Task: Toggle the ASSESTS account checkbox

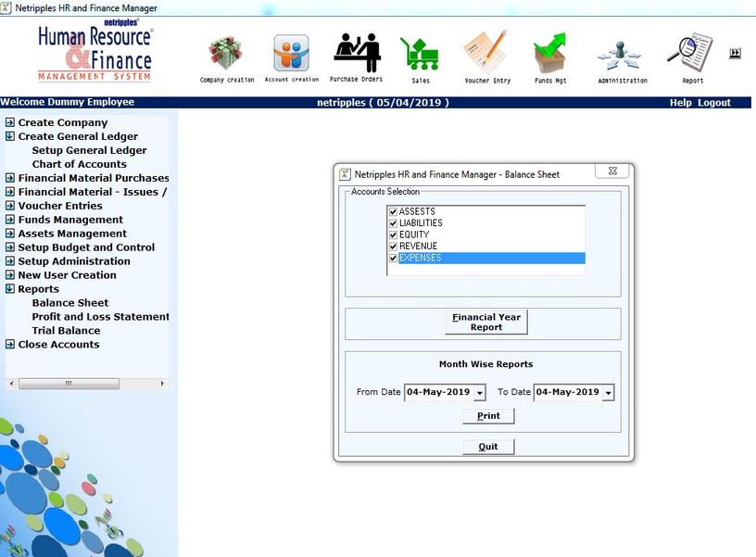Action: [393, 211]
